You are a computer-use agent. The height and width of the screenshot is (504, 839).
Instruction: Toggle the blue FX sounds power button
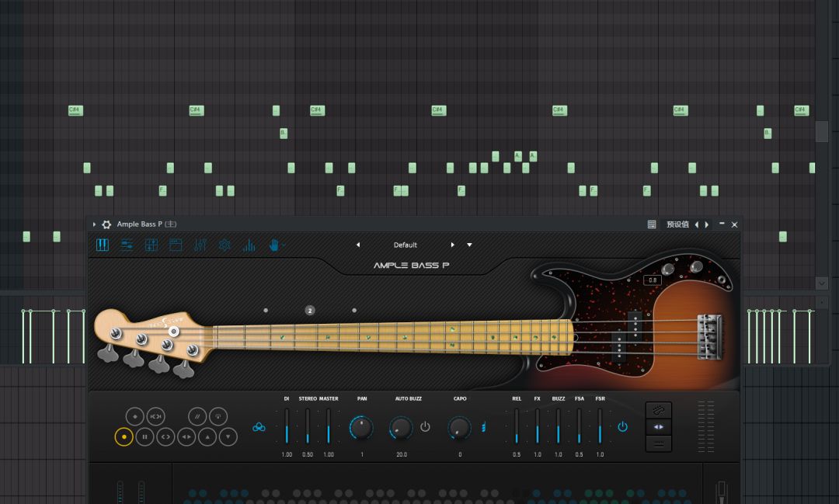[x=622, y=426]
